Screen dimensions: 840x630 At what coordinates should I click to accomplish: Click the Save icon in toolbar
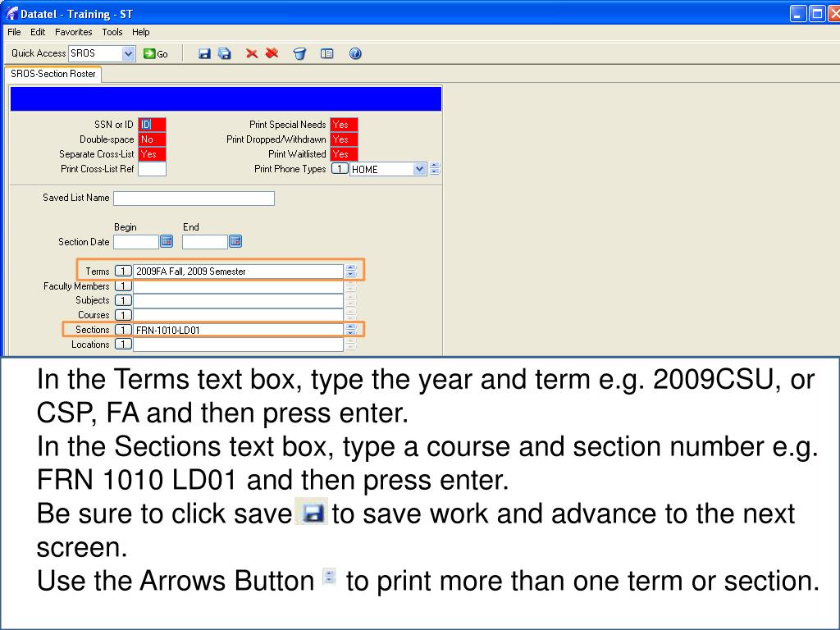tap(204, 53)
